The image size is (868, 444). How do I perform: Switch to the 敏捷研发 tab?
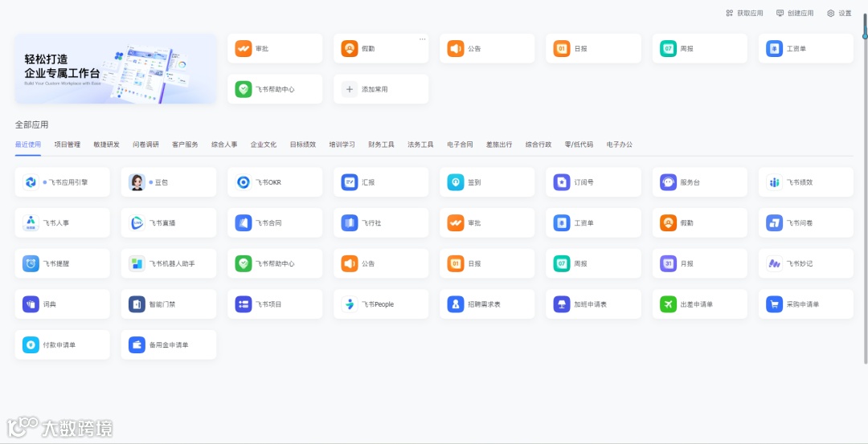pyautogui.click(x=106, y=145)
